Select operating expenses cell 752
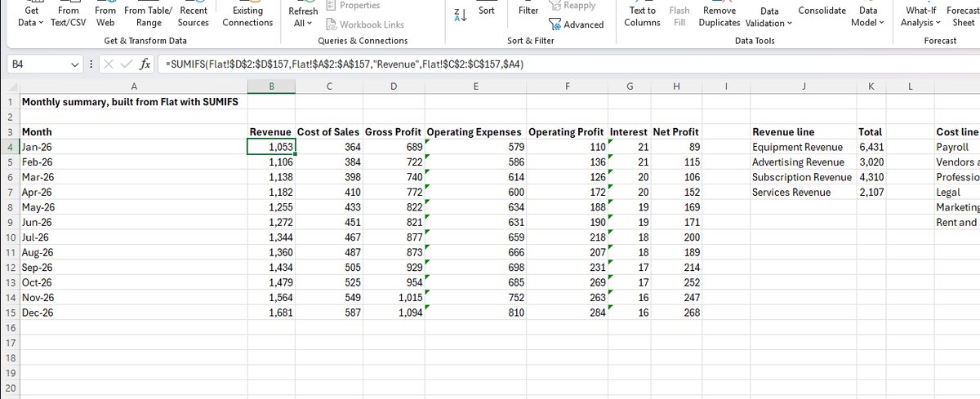Viewport: 980px width, 399px height. [x=475, y=298]
